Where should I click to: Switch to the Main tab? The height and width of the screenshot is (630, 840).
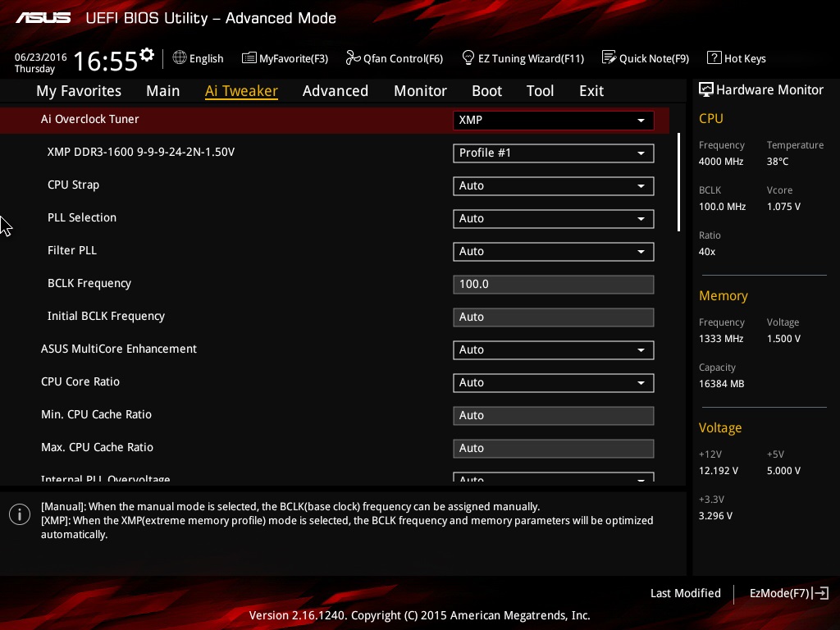click(163, 91)
